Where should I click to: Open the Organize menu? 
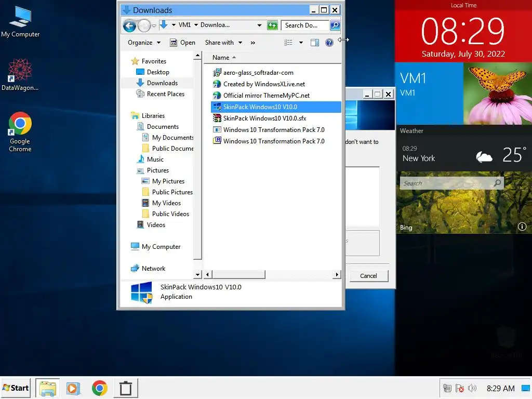144,43
